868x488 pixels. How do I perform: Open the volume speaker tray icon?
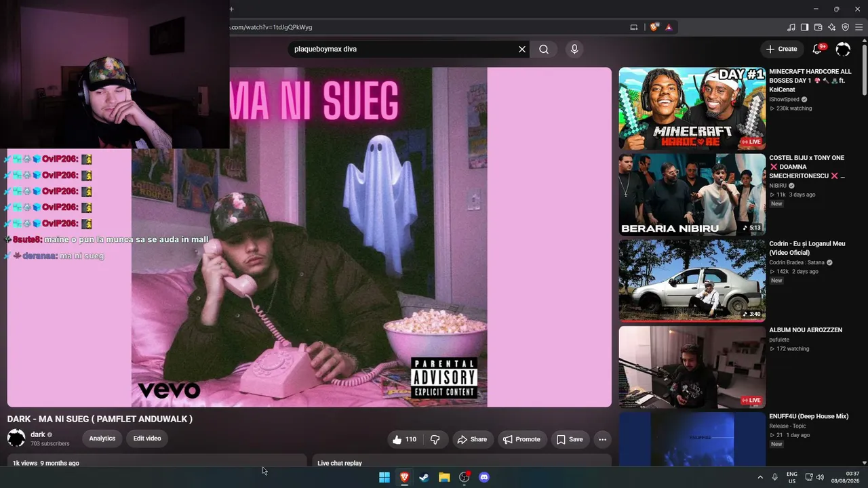point(820,477)
